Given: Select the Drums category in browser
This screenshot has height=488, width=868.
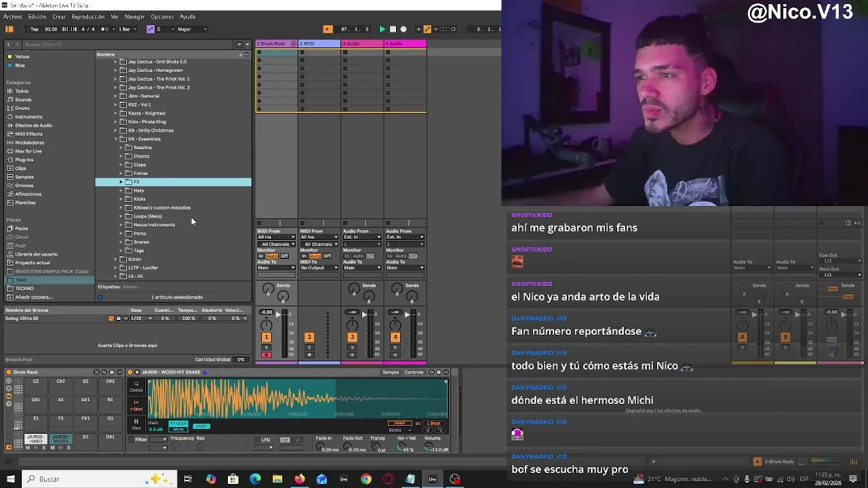Looking at the screenshot, I should tap(22, 108).
